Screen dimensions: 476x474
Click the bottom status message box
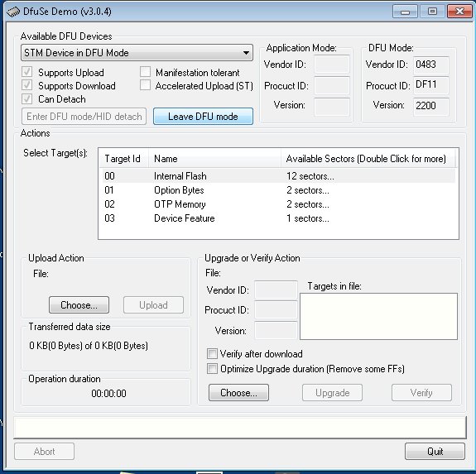(x=240, y=427)
